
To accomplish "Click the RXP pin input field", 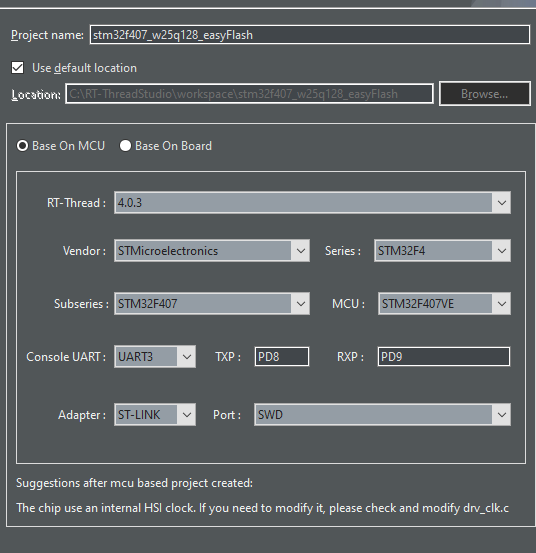I will (x=444, y=357).
